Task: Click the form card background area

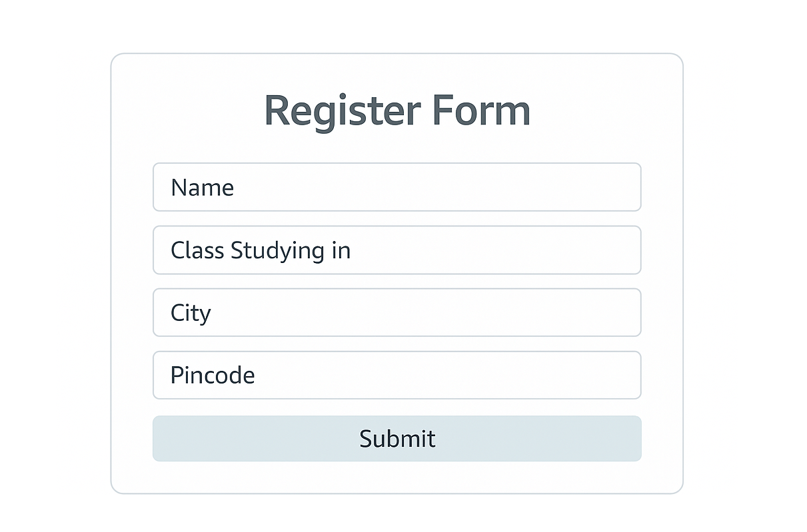Action: [x=397, y=476]
